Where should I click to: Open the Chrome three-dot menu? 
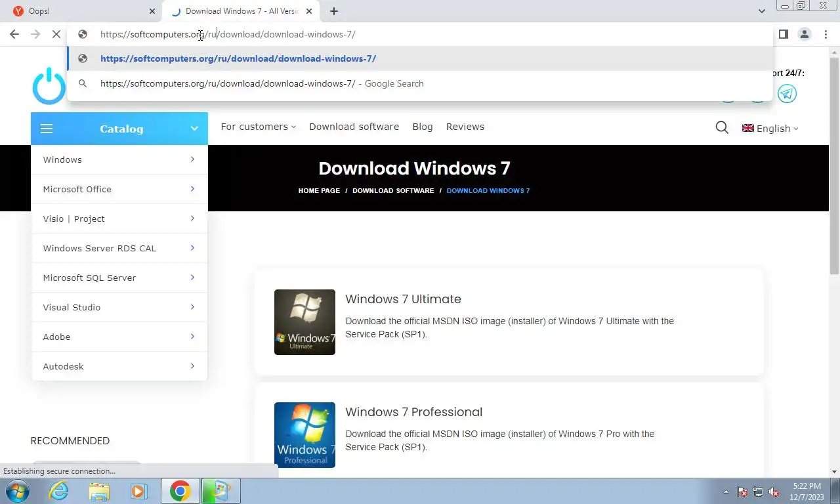pos(825,34)
